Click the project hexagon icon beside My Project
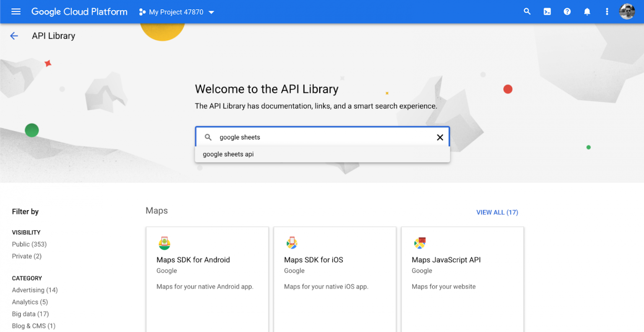This screenshot has height=332, width=644. point(143,12)
